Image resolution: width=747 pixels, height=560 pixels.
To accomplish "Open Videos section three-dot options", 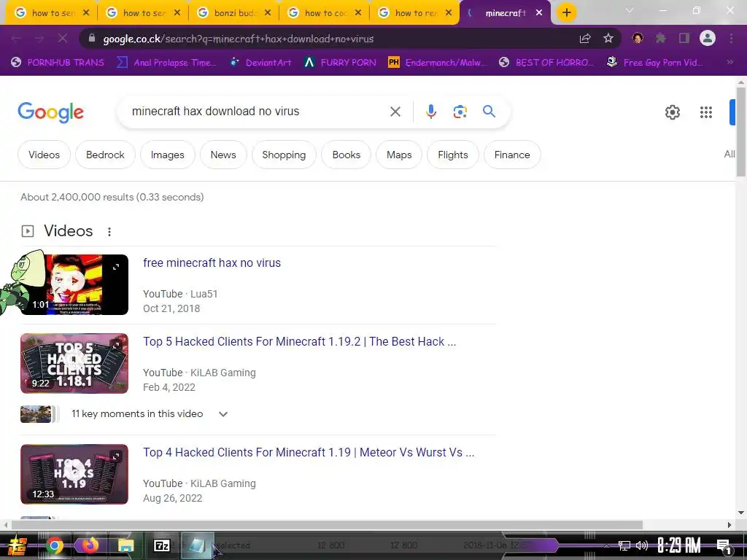I will coord(109,231).
